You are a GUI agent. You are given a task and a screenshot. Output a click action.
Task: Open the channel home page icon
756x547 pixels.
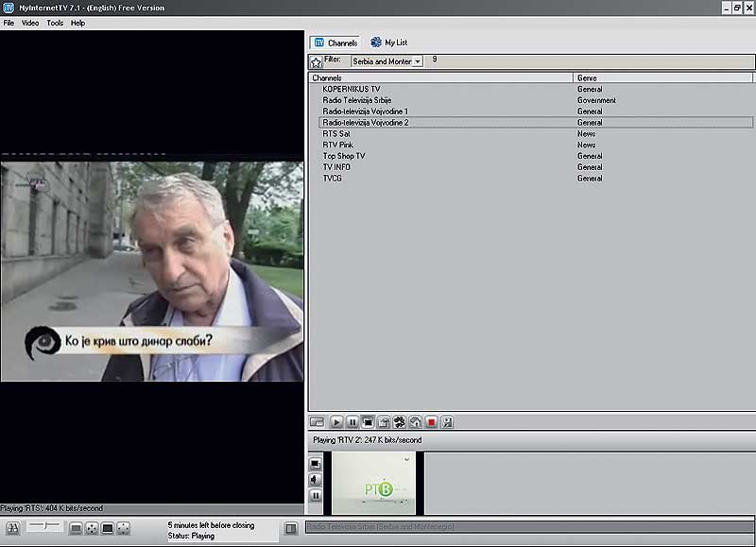[415, 422]
